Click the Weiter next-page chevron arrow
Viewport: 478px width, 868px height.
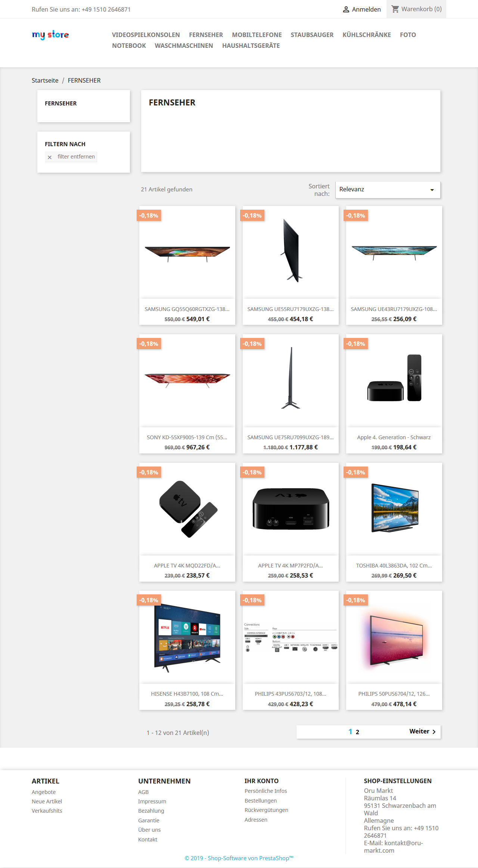coord(434,732)
